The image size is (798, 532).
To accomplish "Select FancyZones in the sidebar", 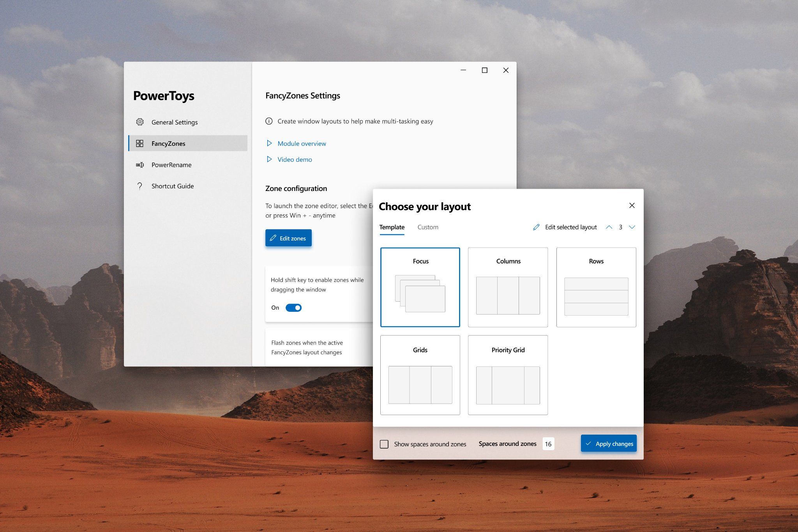I will (x=188, y=143).
